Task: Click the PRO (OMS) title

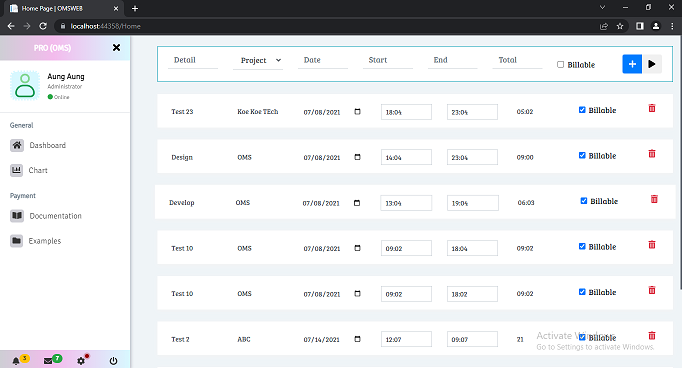Action: coord(52,48)
